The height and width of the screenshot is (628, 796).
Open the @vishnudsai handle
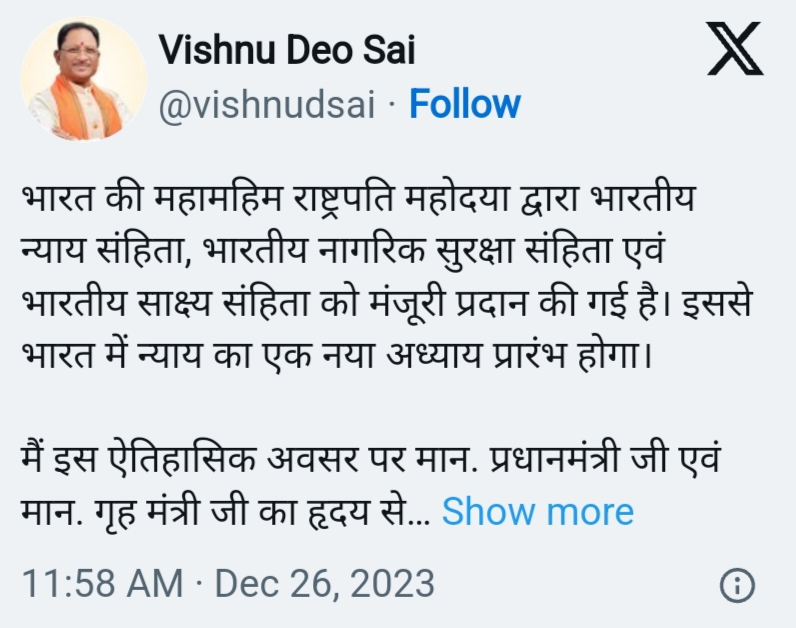coord(267,104)
